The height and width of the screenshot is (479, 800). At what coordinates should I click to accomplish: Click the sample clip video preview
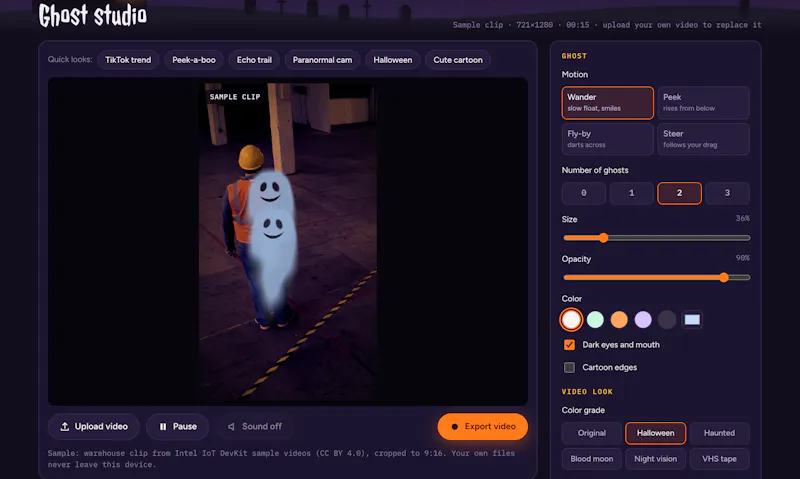(288, 241)
